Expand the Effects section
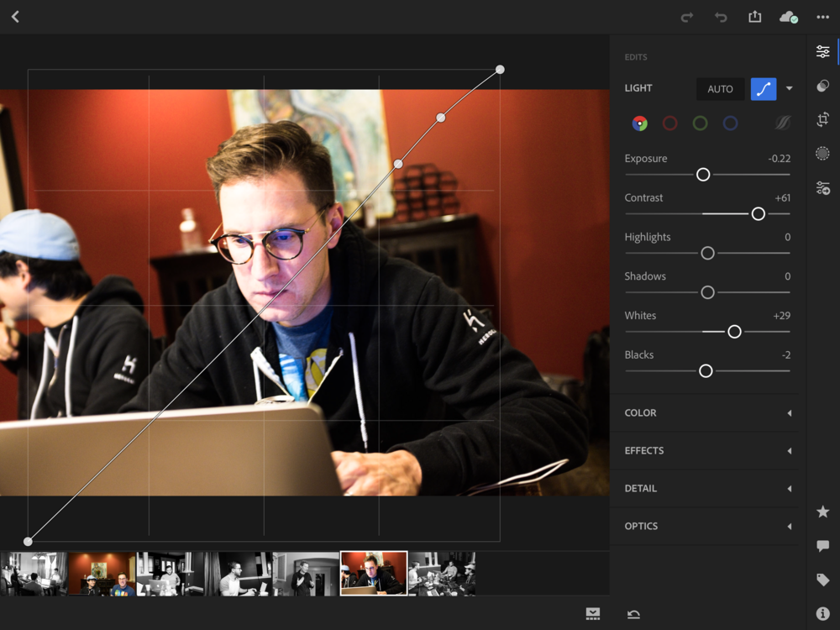The image size is (840, 630). pos(706,451)
